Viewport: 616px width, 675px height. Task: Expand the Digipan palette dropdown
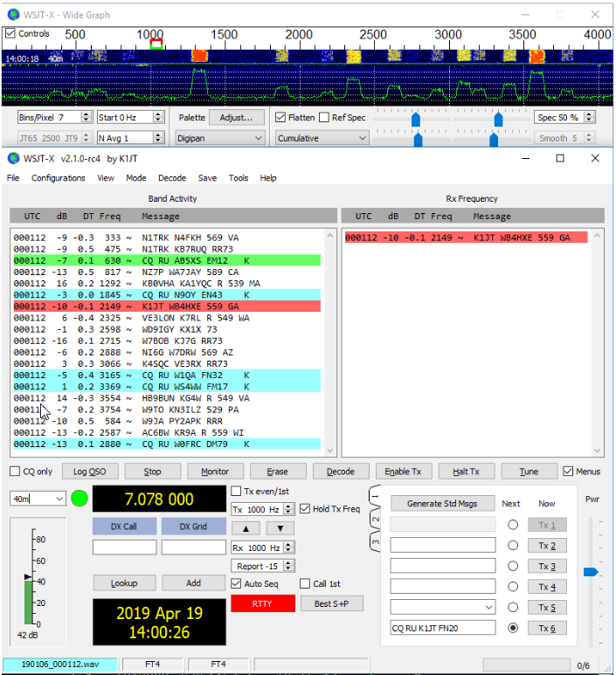(x=219, y=138)
